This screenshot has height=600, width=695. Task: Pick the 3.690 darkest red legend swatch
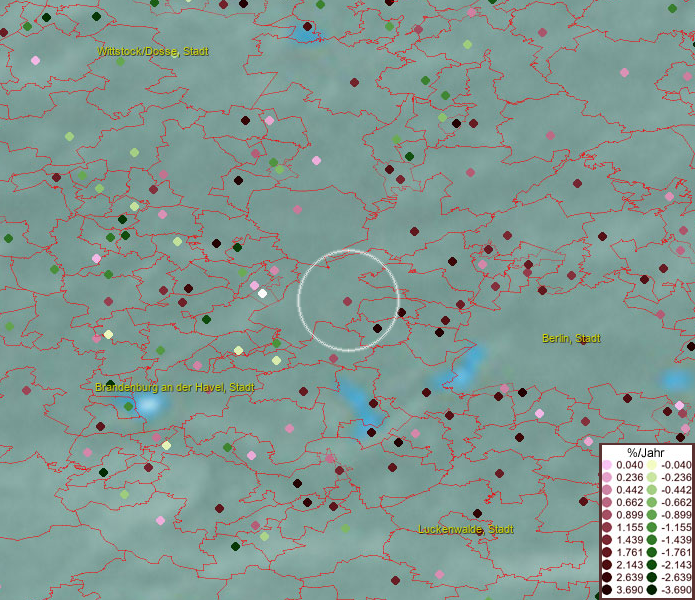[x=607, y=590]
